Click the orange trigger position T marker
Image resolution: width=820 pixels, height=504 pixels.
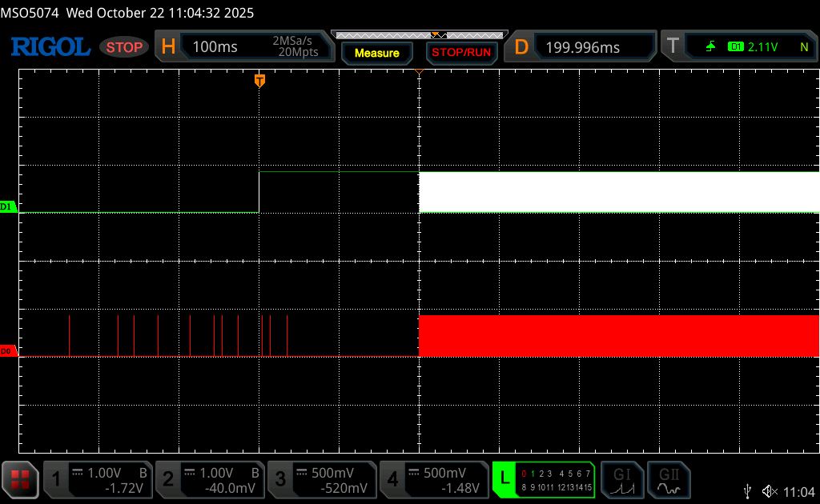[259, 80]
